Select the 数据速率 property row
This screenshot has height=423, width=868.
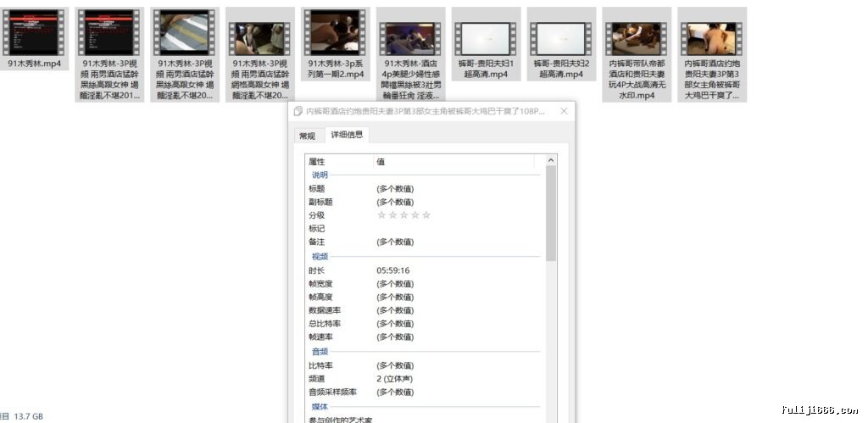coord(424,310)
